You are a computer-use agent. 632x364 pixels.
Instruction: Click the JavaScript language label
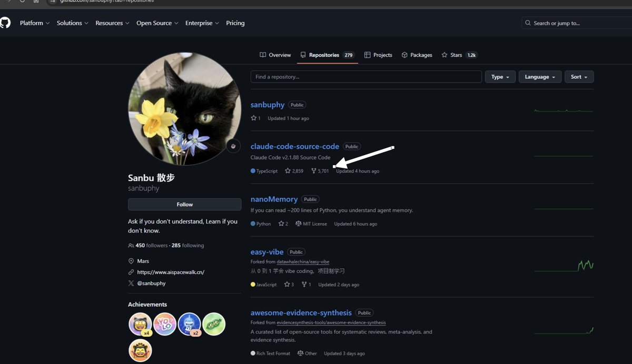[264, 285]
